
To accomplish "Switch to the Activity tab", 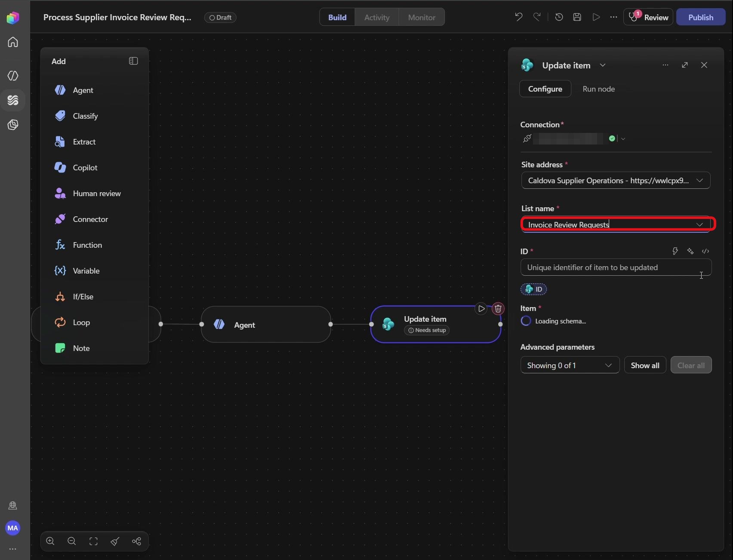I will pyautogui.click(x=377, y=17).
